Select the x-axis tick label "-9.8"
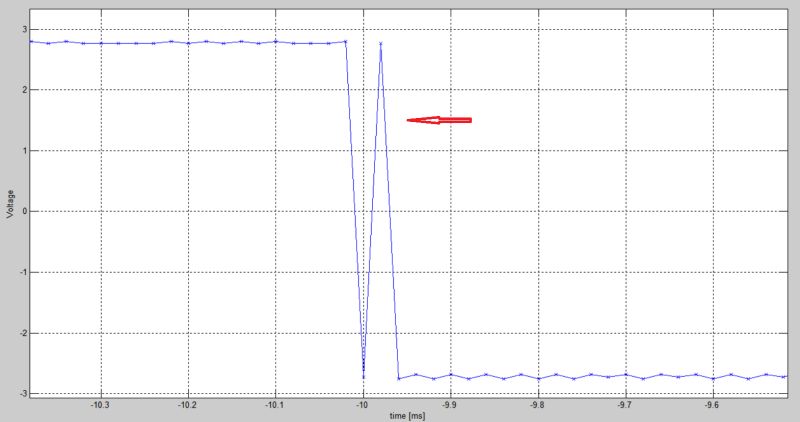Screen dimensions: 800x422 (537, 405)
